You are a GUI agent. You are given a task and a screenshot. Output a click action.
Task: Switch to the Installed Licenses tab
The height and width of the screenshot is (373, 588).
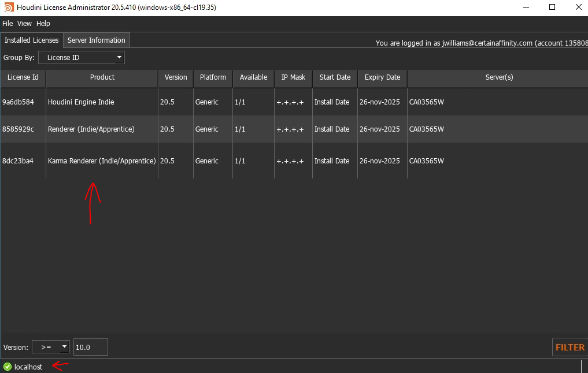click(x=31, y=40)
